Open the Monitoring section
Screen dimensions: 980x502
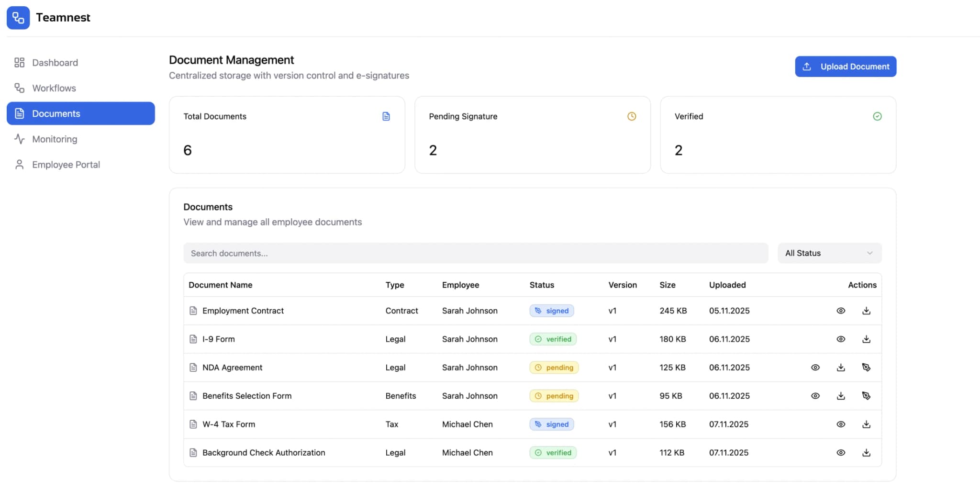[54, 139]
